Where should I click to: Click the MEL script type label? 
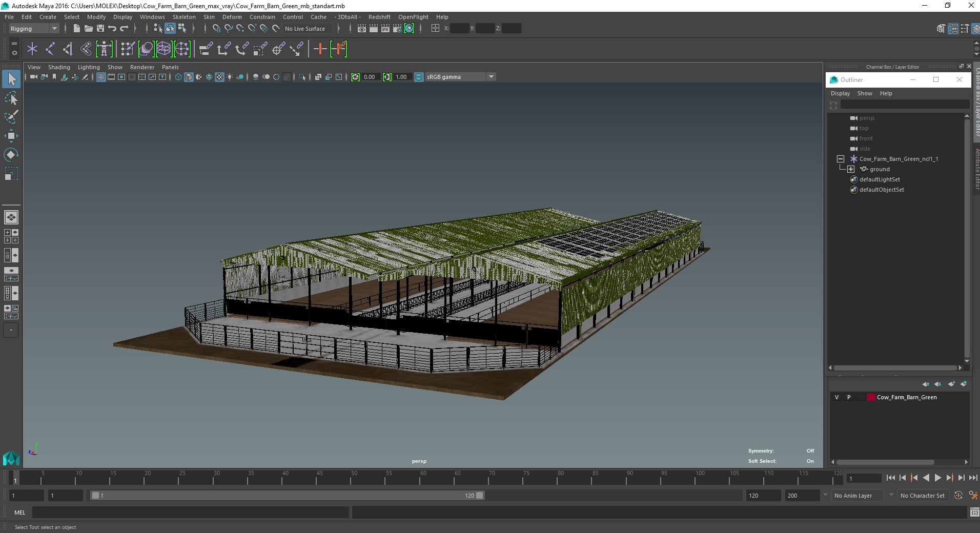coord(19,512)
